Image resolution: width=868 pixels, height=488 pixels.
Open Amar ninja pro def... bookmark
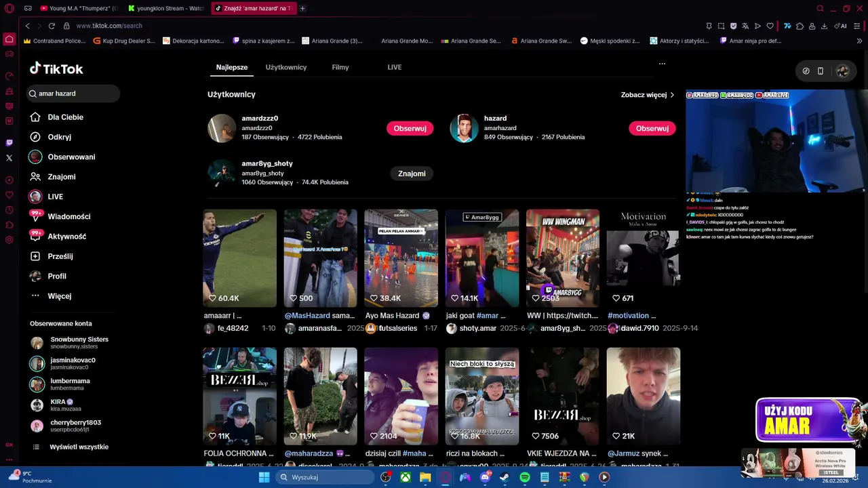750,41
